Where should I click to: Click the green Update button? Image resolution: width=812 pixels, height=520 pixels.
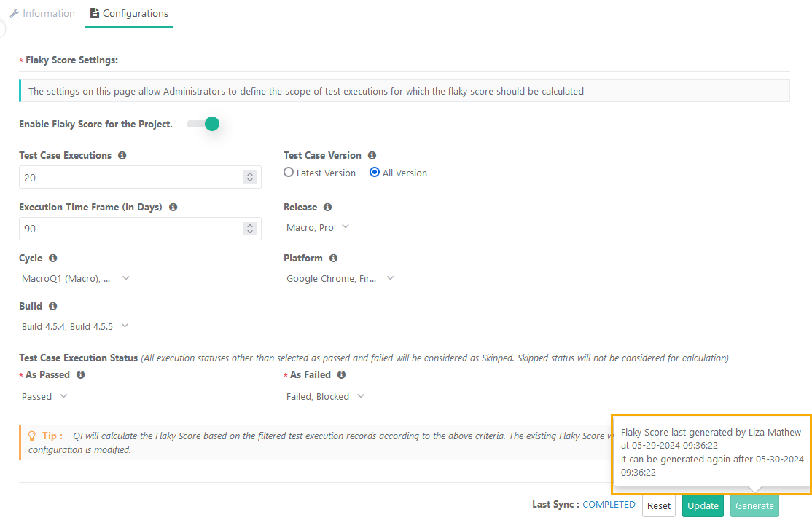pyautogui.click(x=703, y=506)
